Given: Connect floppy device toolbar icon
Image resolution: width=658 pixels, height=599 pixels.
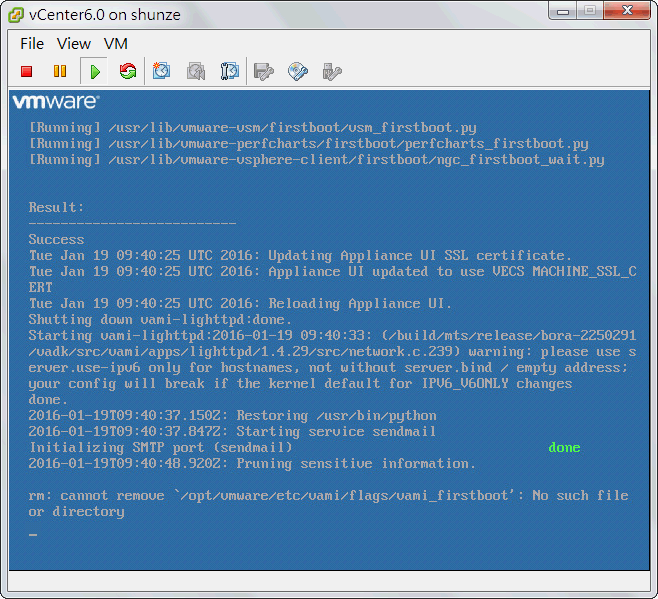Looking at the screenshot, I should point(264,72).
